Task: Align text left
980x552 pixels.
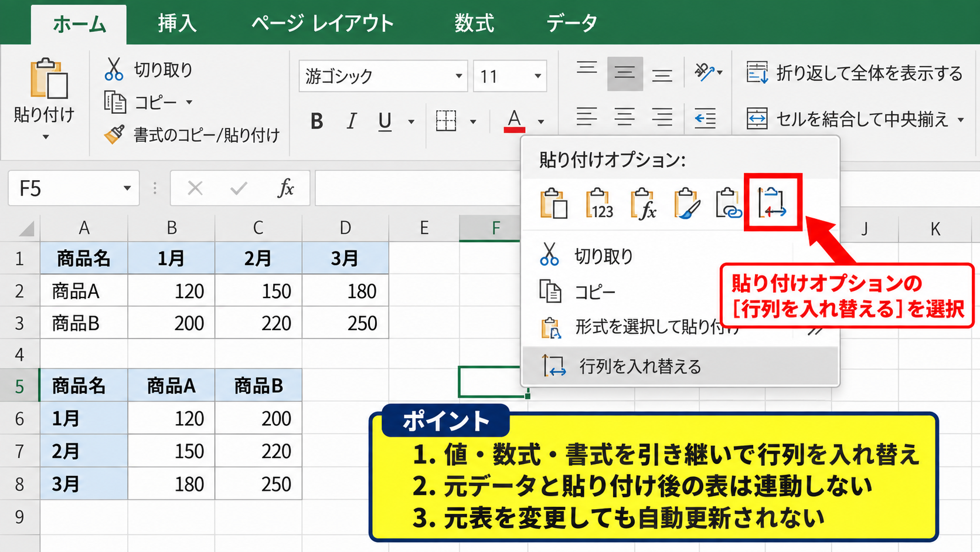Action: point(587,117)
